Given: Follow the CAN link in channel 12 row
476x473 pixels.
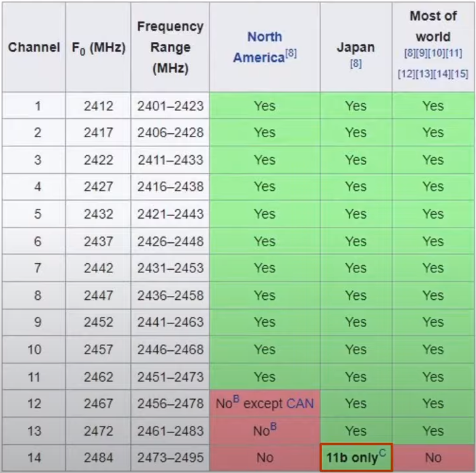Looking at the screenshot, I should (300, 404).
